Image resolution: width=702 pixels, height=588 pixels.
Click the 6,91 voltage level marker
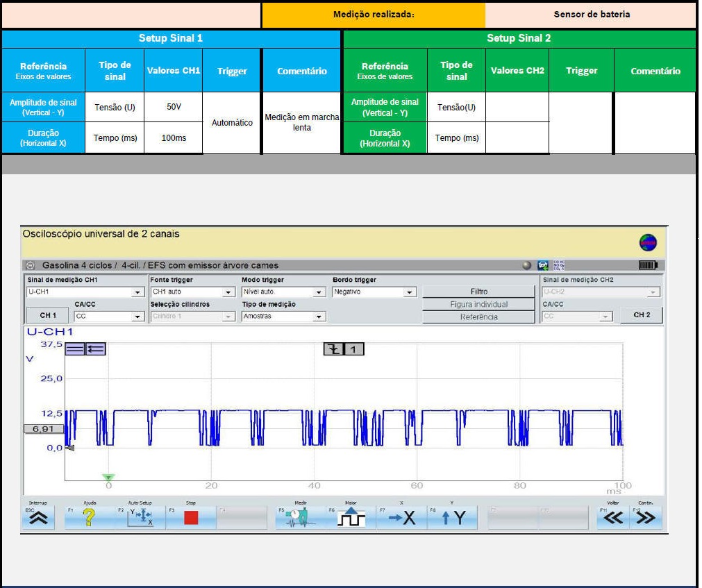pyautogui.click(x=43, y=429)
